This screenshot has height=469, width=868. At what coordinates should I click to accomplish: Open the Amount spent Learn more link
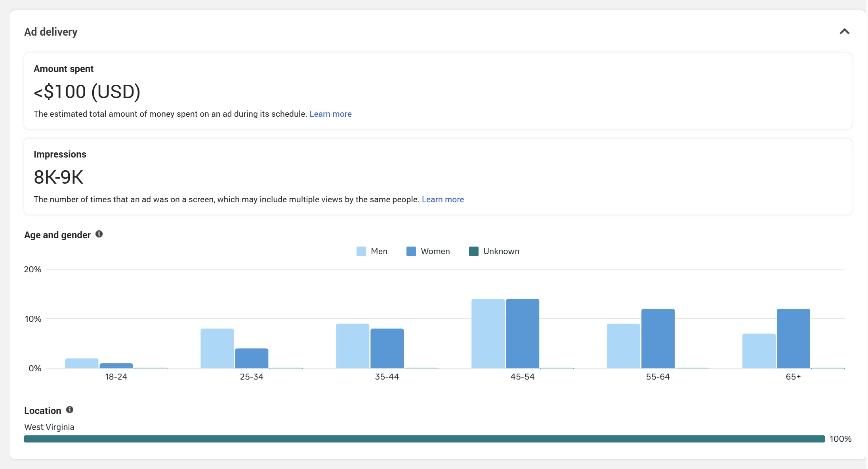click(x=330, y=114)
